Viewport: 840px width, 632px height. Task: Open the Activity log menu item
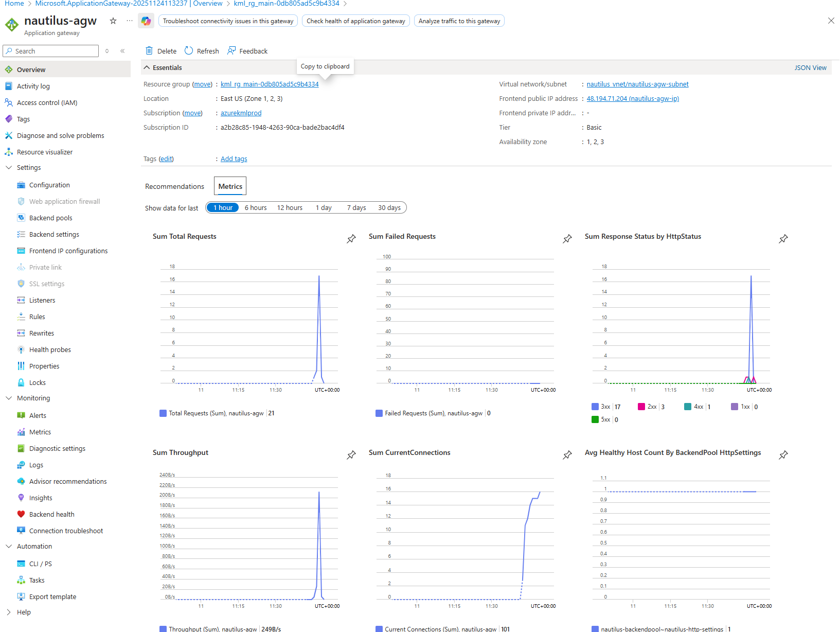click(x=33, y=86)
